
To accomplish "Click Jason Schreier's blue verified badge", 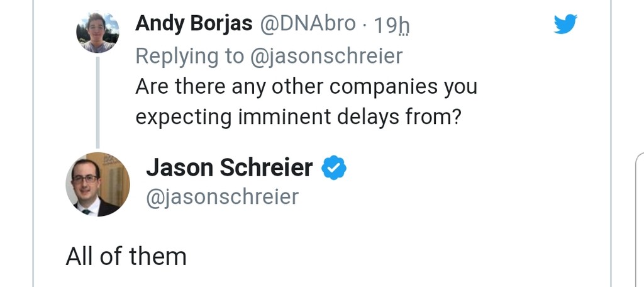I will tap(333, 168).
